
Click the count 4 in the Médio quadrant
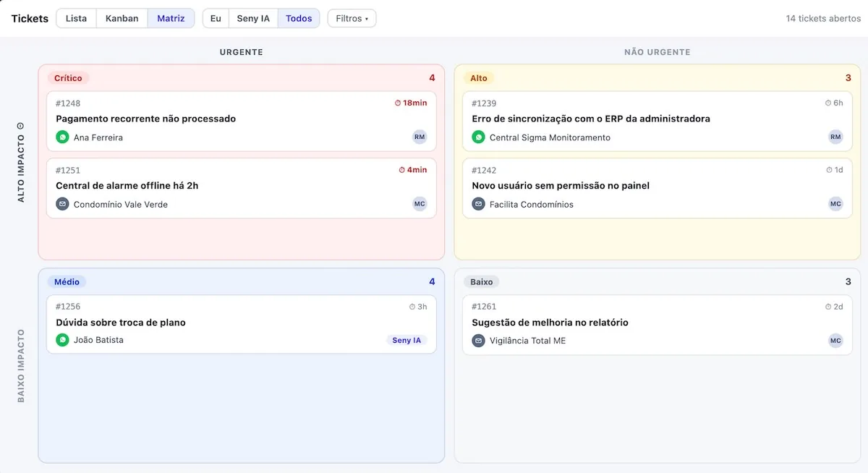(432, 282)
